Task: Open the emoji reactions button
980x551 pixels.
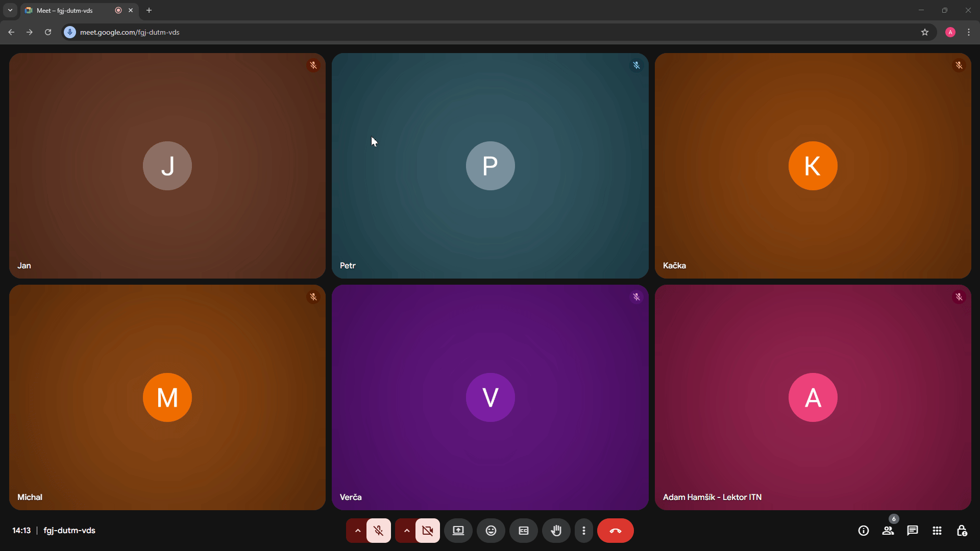Action: point(491,531)
